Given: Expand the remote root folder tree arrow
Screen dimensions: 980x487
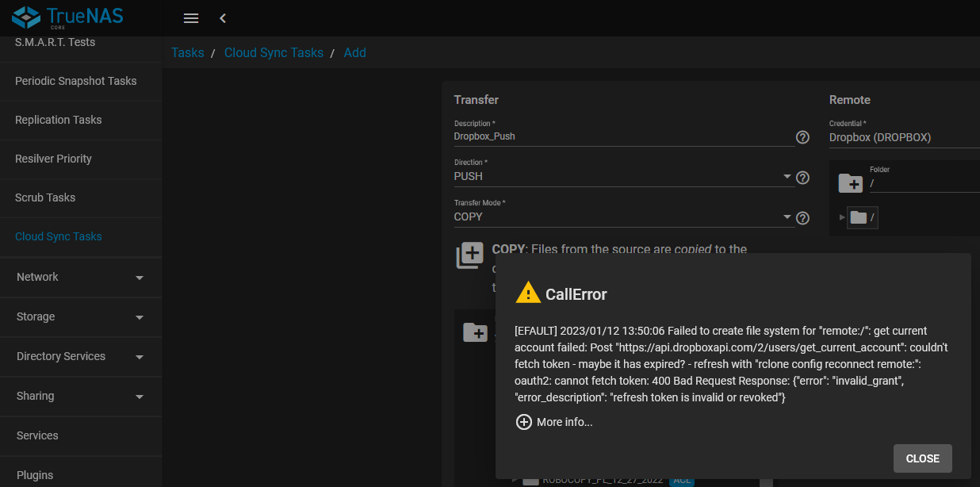Looking at the screenshot, I should [842, 217].
